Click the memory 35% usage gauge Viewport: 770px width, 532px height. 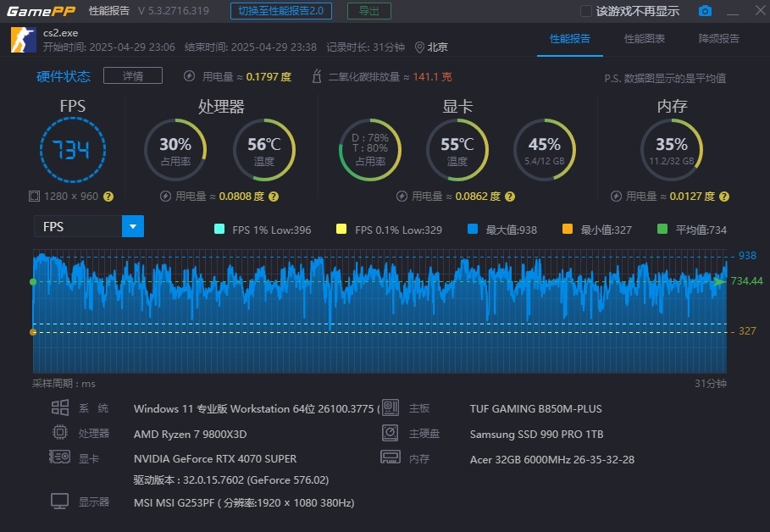(x=672, y=150)
